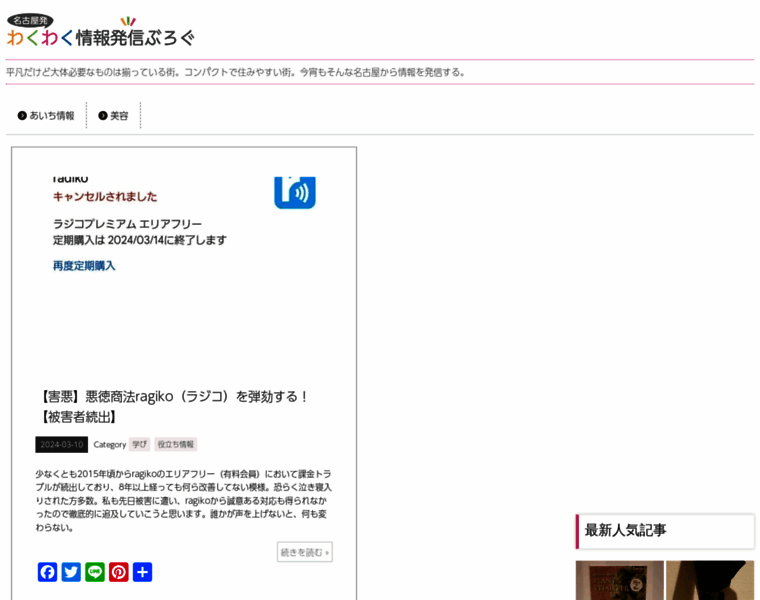Click the キャンセルされました text
This screenshot has width=760, height=600.
(x=105, y=196)
